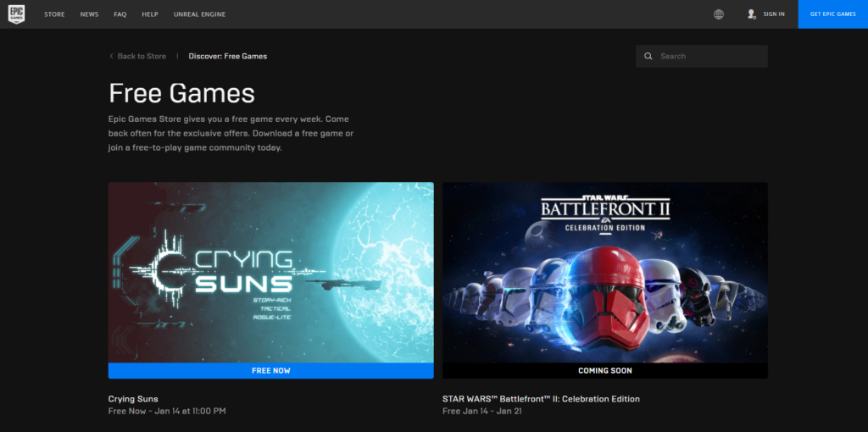Open the News menu item

coord(89,14)
